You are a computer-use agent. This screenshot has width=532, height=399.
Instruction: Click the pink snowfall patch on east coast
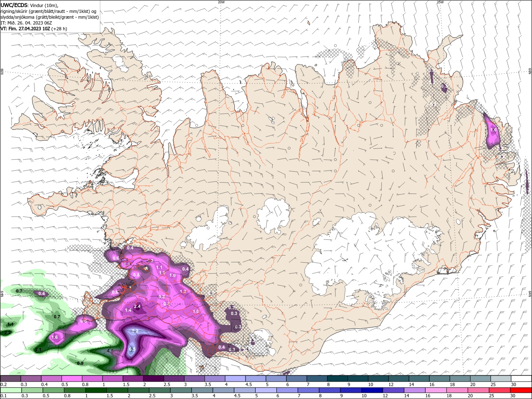coord(493,131)
